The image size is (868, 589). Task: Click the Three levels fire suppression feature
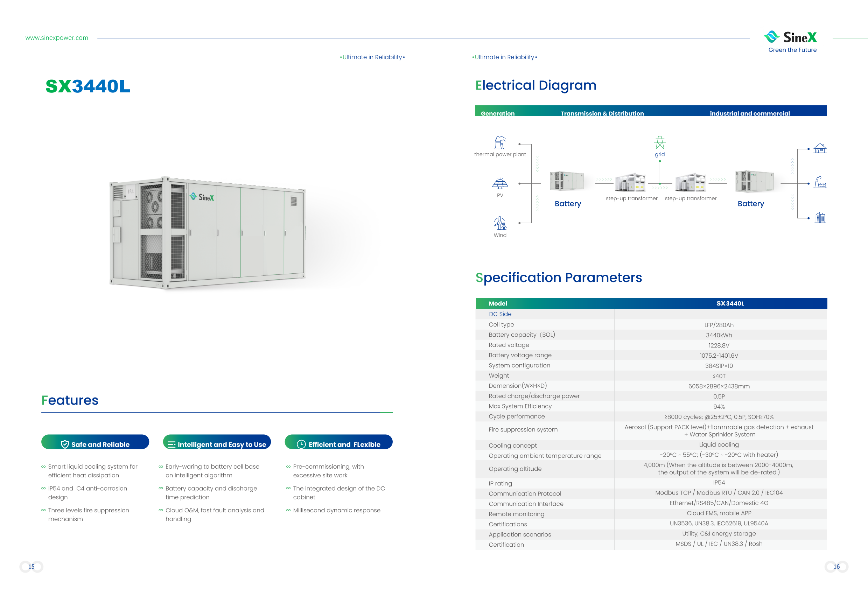click(89, 515)
